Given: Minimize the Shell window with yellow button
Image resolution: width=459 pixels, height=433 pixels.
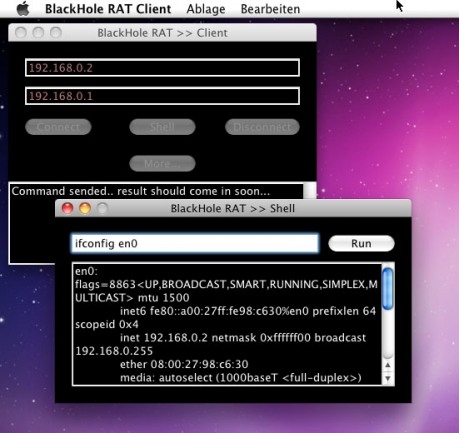Looking at the screenshot, I should (x=85, y=208).
